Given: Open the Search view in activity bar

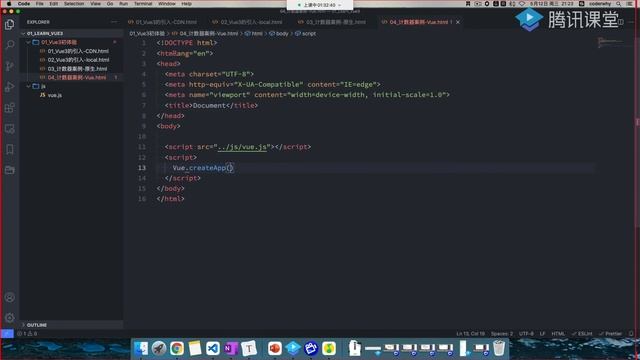Looking at the screenshot, I should coord(9,45).
